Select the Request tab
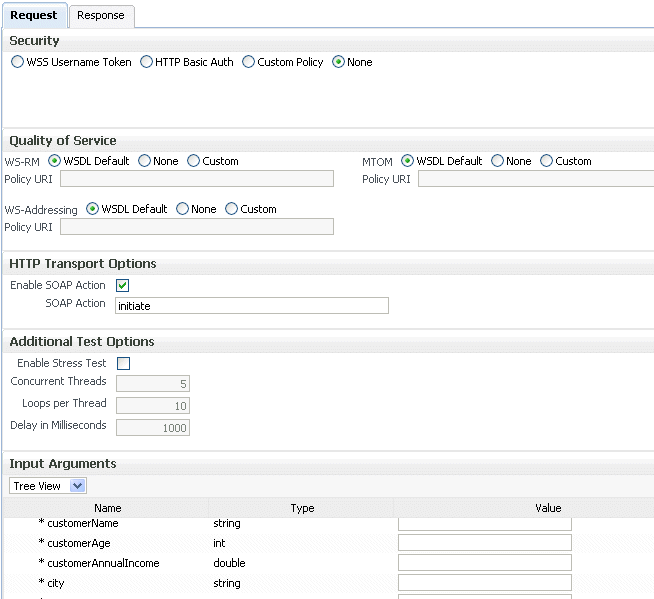Image resolution: width=654 pixels, height=599 pixels. (x=34, y=15)
